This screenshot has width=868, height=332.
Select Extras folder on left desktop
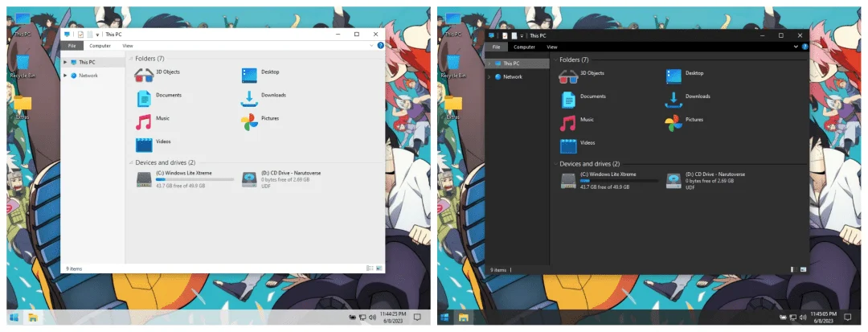click(23, 108)
